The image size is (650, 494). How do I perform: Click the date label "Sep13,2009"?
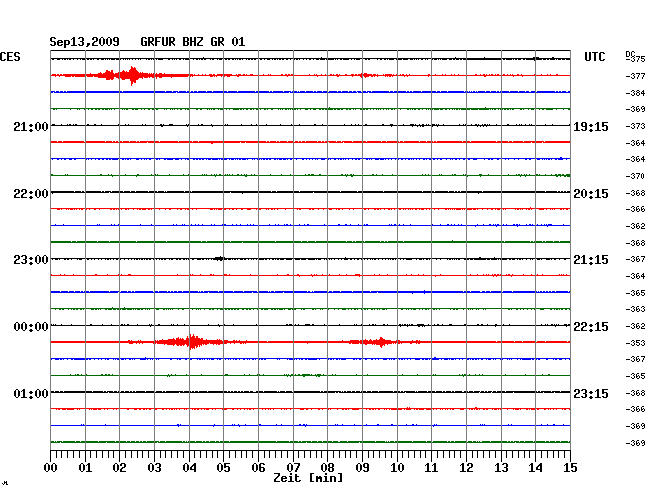[x=85, y=42]
